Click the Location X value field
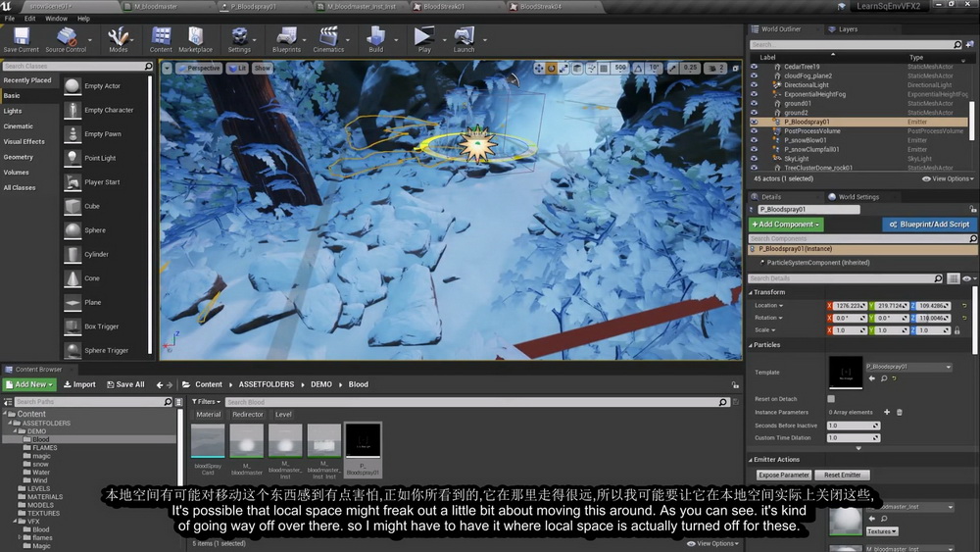This screenshot has height=552, width=980. pos(851,306)
